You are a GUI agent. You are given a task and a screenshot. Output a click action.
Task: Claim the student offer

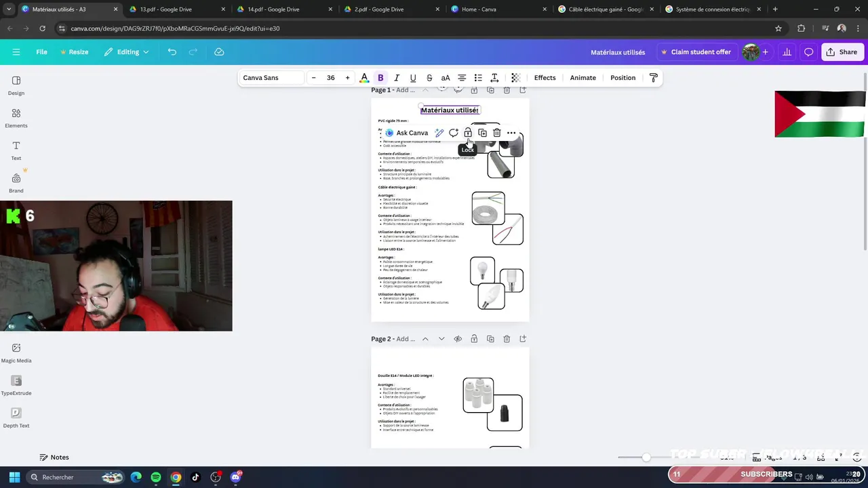click(696, 52)
